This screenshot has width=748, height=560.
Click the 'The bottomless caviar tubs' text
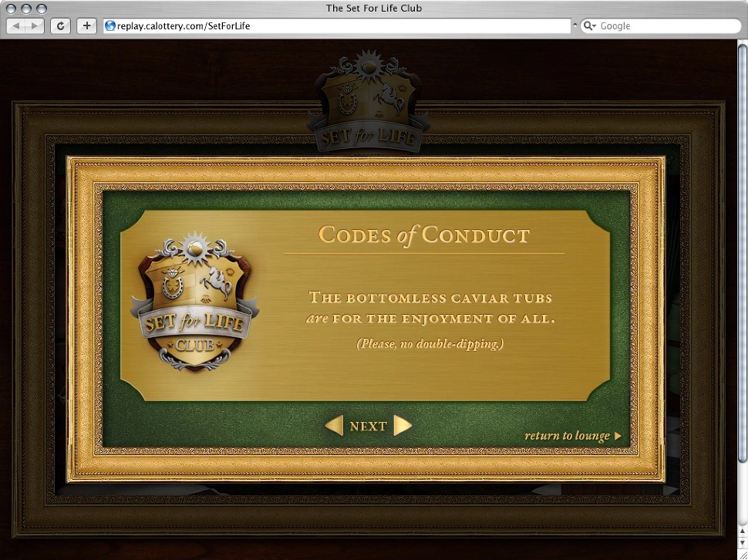click(x=430, y=298)
